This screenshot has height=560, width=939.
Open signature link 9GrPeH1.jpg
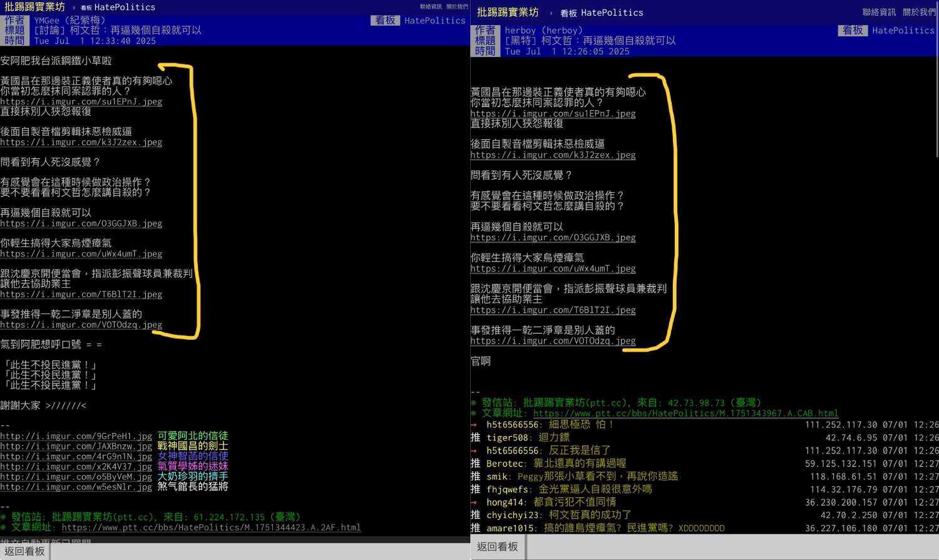[76, 436]
